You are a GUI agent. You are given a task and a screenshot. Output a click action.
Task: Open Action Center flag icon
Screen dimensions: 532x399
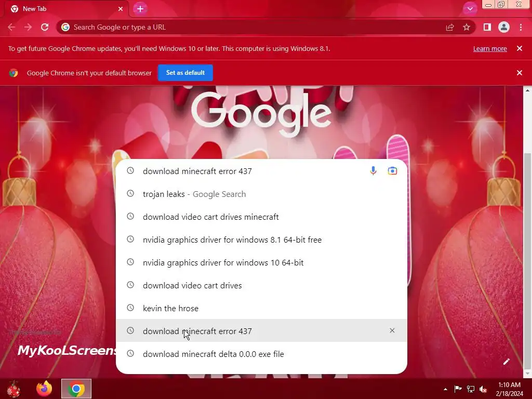[x=458, y=389]
